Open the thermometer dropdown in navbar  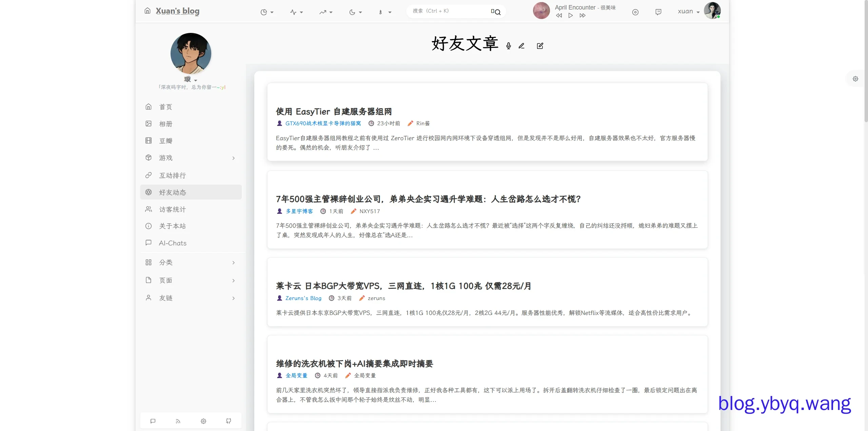click(x=385, y=12)
